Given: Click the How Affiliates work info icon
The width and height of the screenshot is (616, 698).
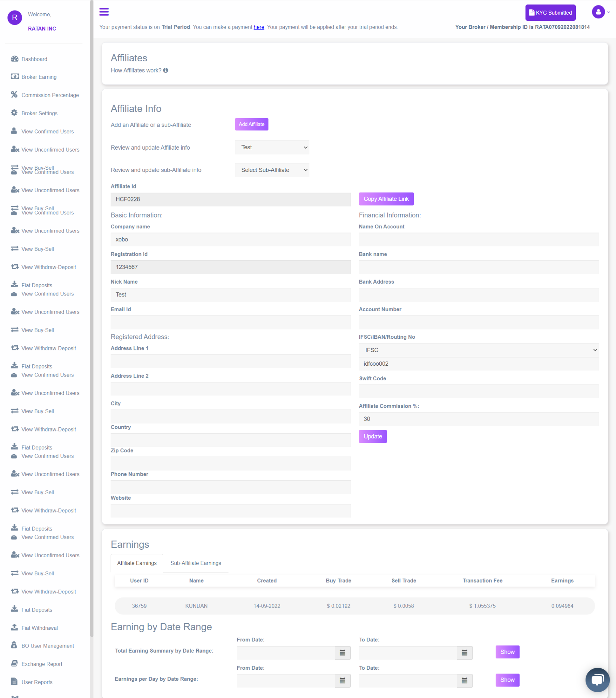Looking at the screenshot, I should pos(166,70).
